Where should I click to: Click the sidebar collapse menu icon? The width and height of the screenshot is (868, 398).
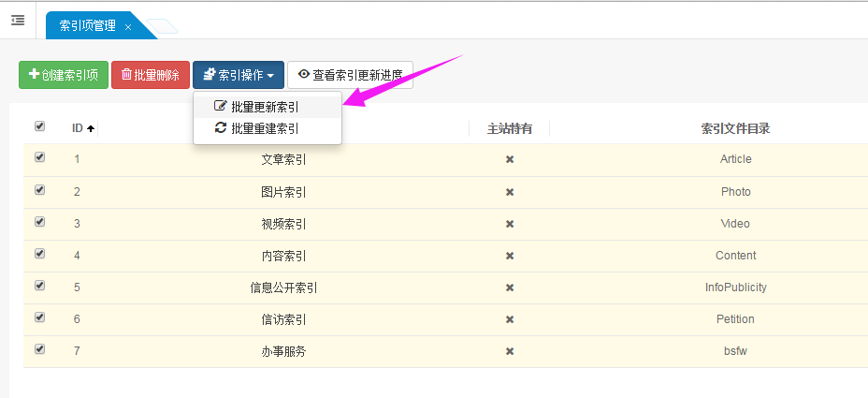click(18, 20)
